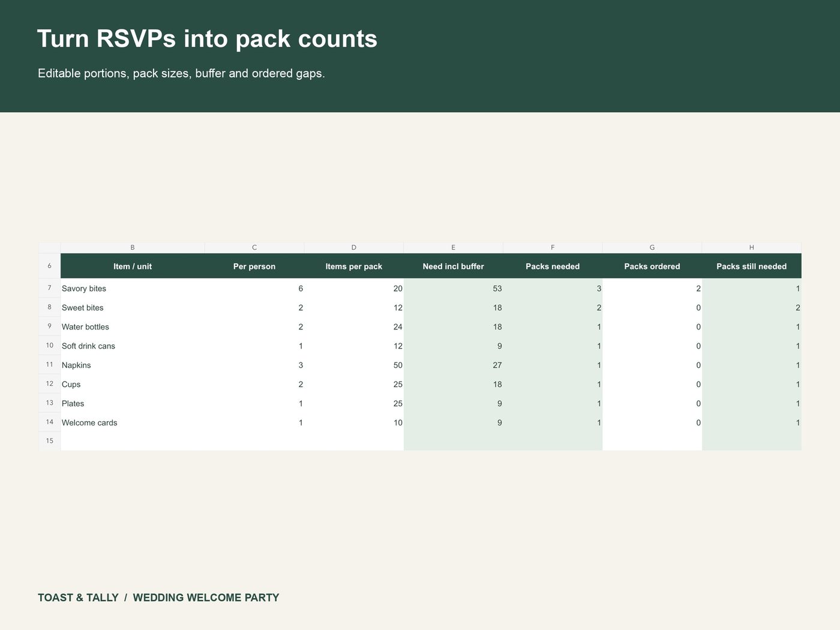Image resolution: width=840 pixels, height=630 pixels.
Task: Click the "Items per pack" header cell
Action: click(x=354, y=266)
